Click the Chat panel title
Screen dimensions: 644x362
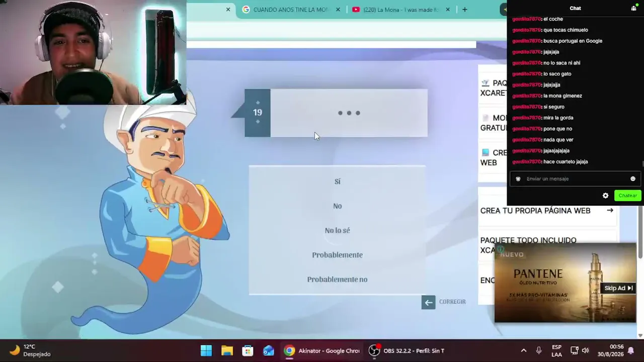tap(575, 8)
